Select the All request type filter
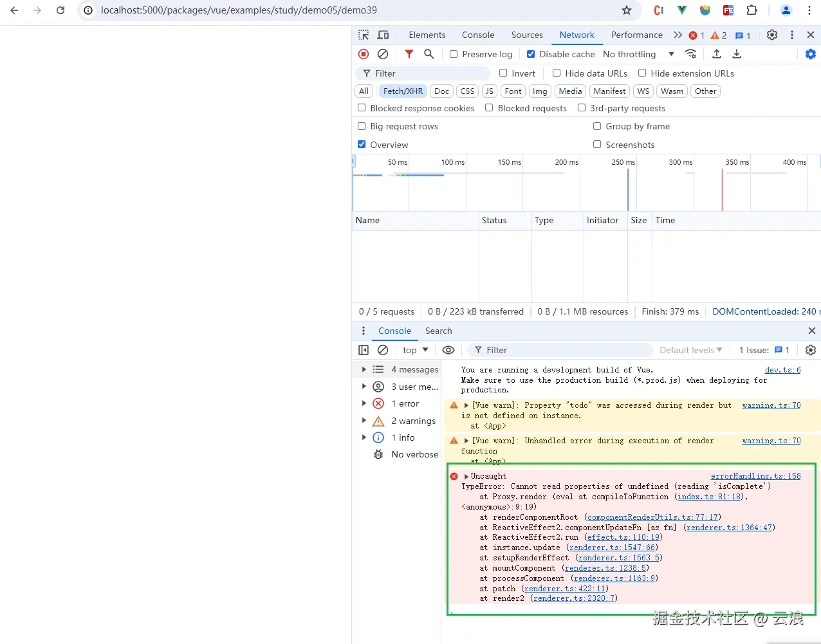 (364, 91)
